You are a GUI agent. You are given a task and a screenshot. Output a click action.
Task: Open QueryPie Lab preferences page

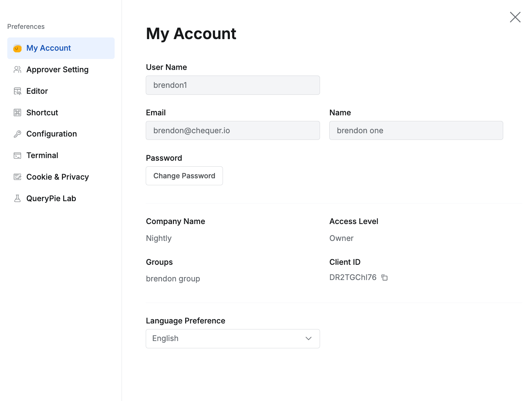[x=51, y=198]
